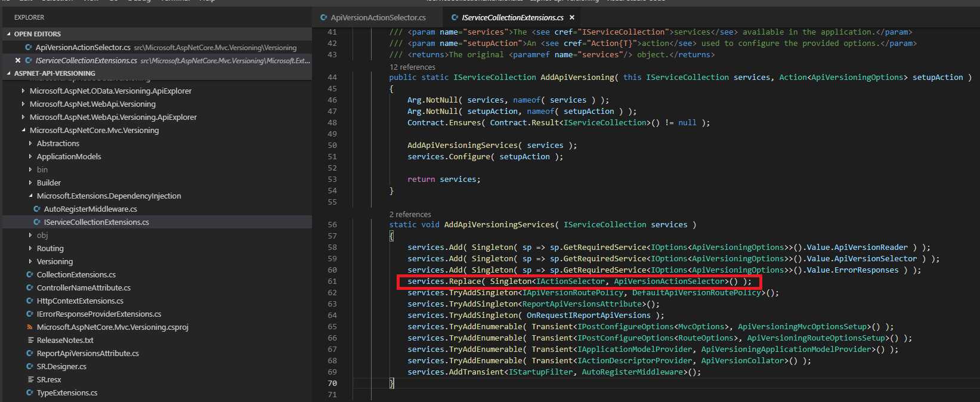Screen dimensions: 980x402
Task: Expand the ApplicationModels folder
Action: 30,156
